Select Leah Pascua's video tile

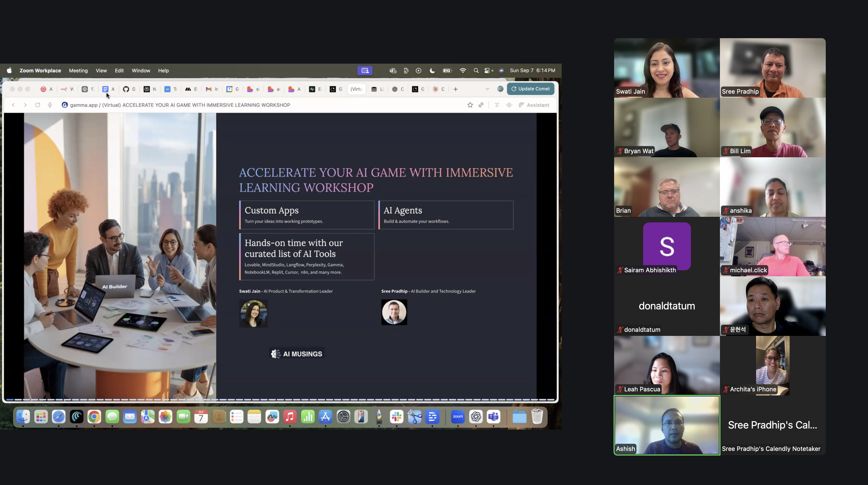(x=667, y=365)
